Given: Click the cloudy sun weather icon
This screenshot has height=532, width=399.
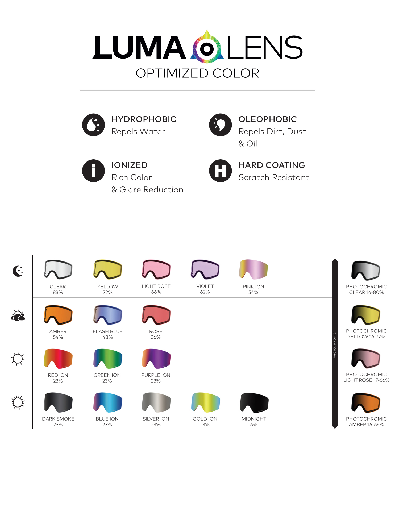Looking at the screenshot, I should 18,315.
